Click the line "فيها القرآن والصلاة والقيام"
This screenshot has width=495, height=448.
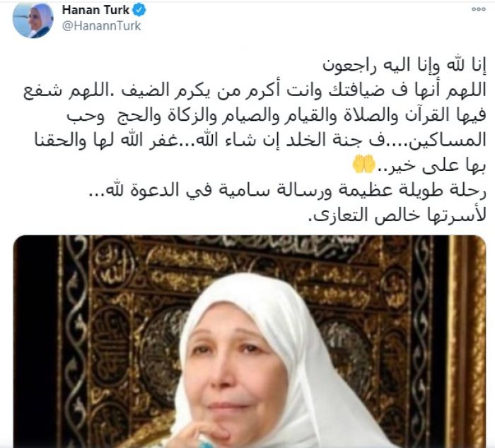coord(276,115)
